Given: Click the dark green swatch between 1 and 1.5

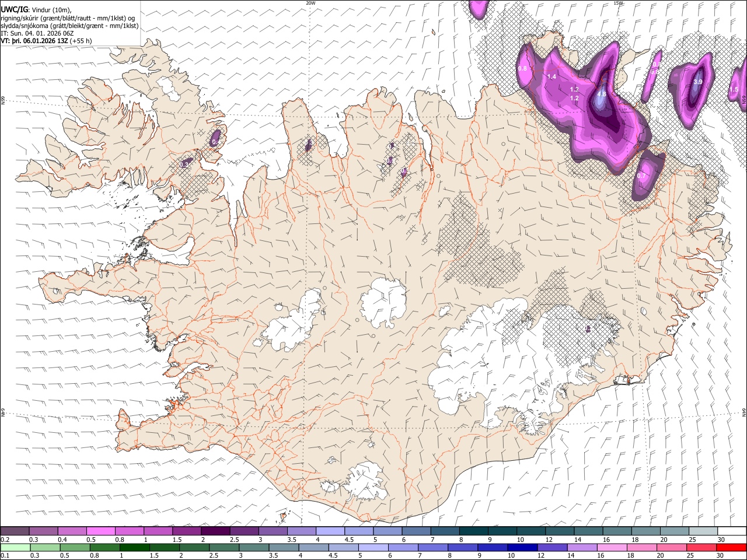Looking at the screenshot, I should pos(134,547).
